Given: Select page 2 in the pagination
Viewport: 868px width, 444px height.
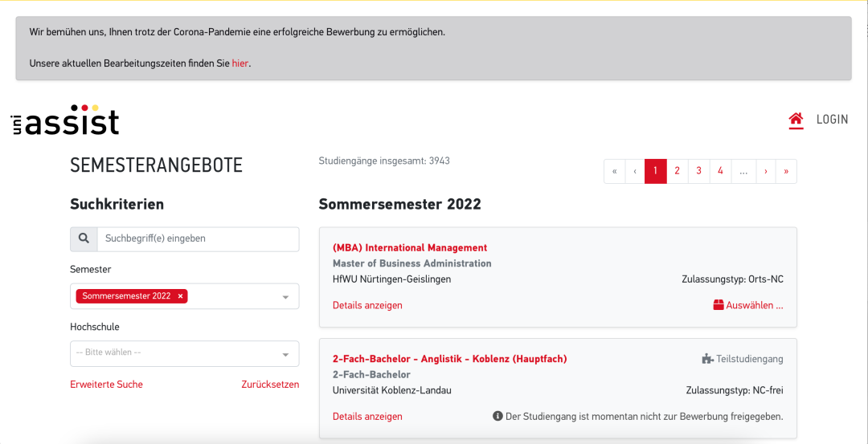Looking at the screenshot, I should pyautogui.click(x=677, y=171).
